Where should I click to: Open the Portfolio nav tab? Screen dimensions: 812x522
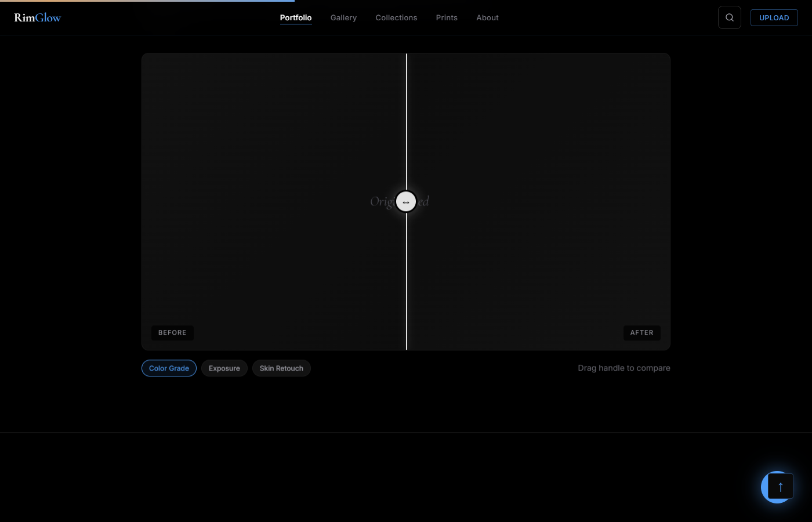pos(295,17)
